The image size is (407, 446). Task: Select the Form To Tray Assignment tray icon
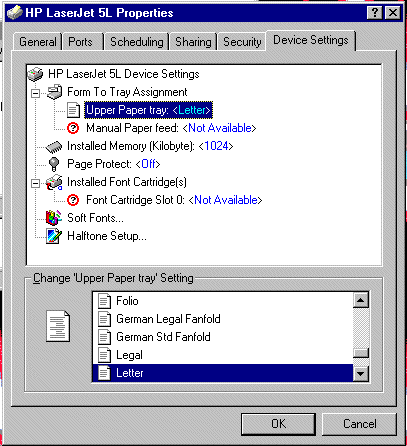(54, 92)
